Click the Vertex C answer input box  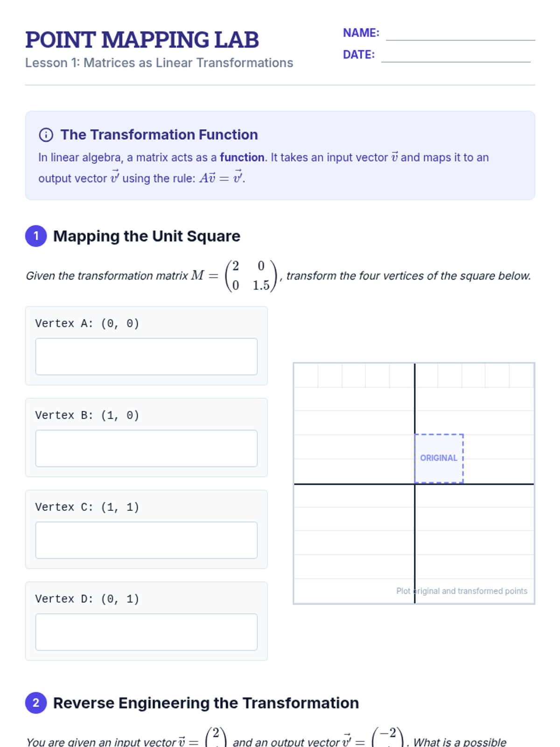147,540
